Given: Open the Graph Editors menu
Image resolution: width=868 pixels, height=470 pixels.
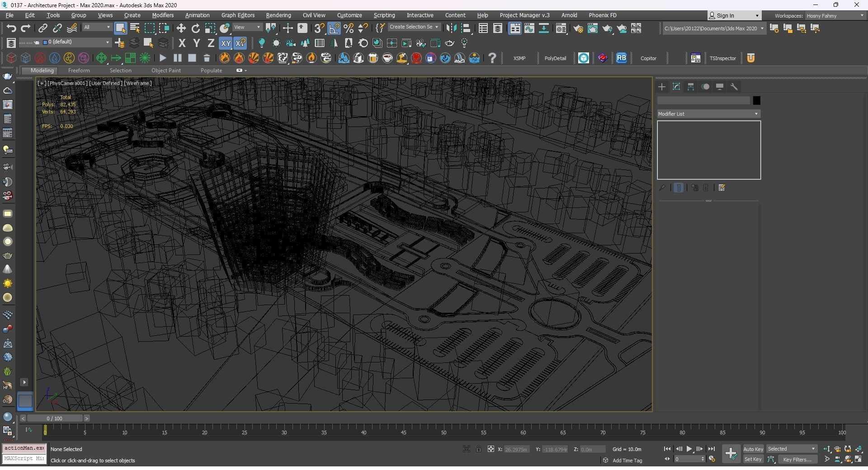Looking at the screenshot, I should pos(238,15).
